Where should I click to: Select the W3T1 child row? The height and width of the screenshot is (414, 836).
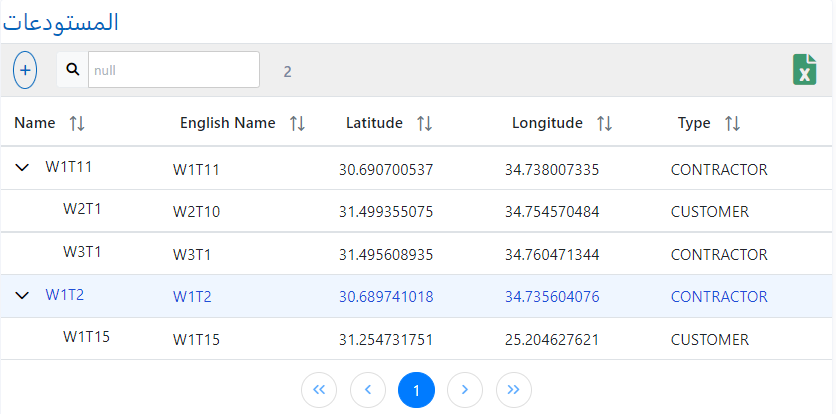point(82,253)
